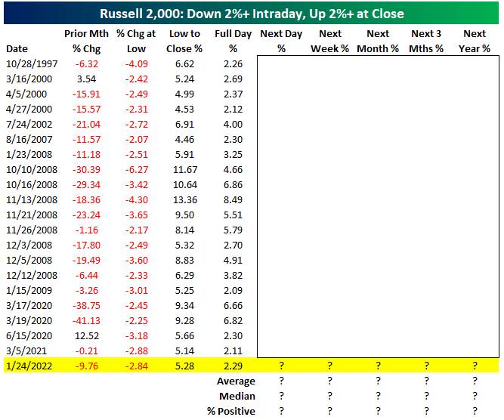Select the full day value 6.86
The image size is (504, 420).
click(233, 185)
